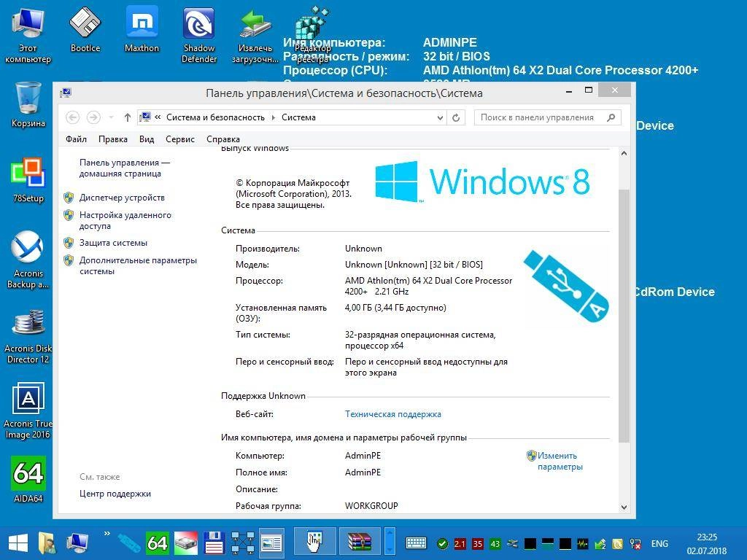Open the Windows Start button
The height and width of the screenshot is (560, 747).
click(18, 543)
